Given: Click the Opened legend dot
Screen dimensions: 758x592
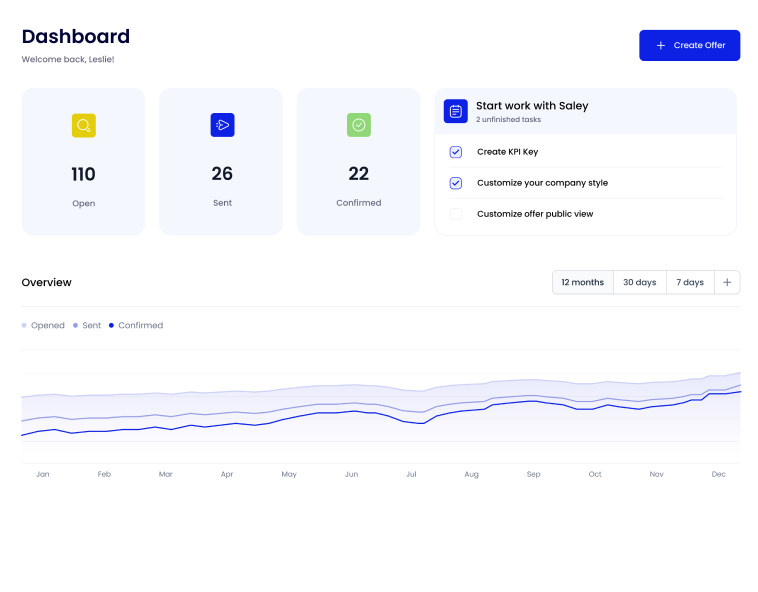Looking at the screenshot, I should coord(25,326).
